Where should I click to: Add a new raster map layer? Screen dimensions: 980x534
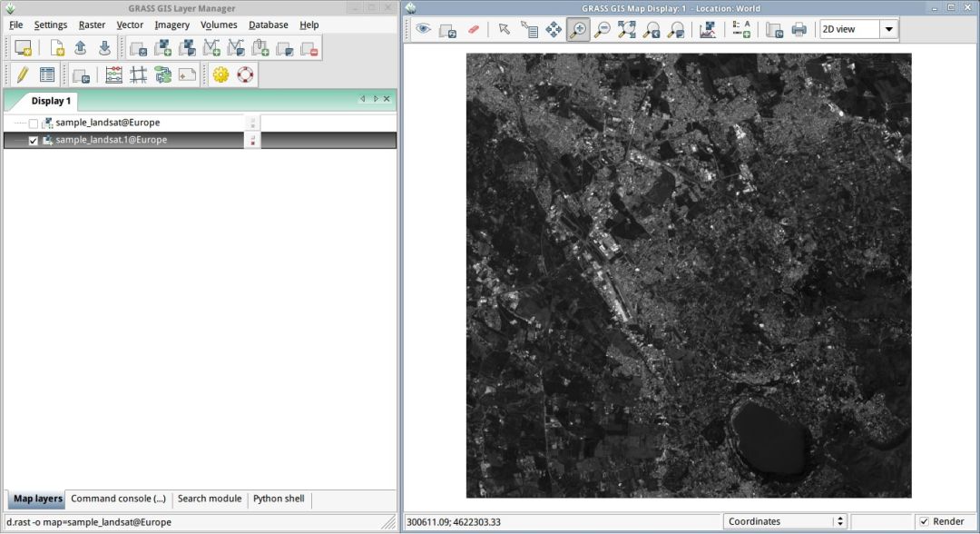click(x=163, y=47)
